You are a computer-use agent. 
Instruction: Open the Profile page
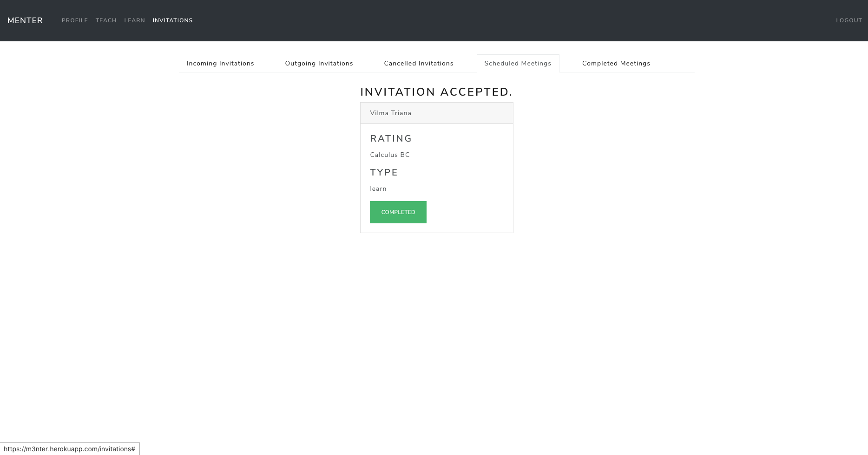pos(75,20)
